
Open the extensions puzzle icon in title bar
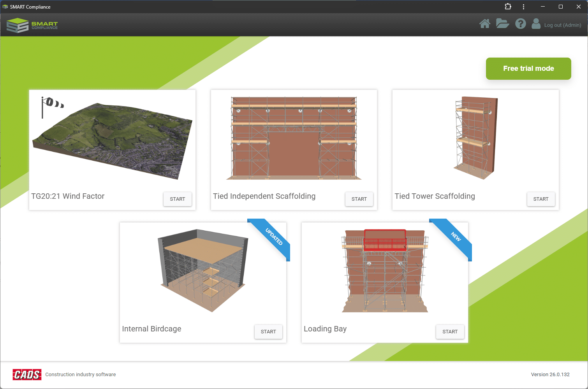pyautogui.click(x=508, y=7)
